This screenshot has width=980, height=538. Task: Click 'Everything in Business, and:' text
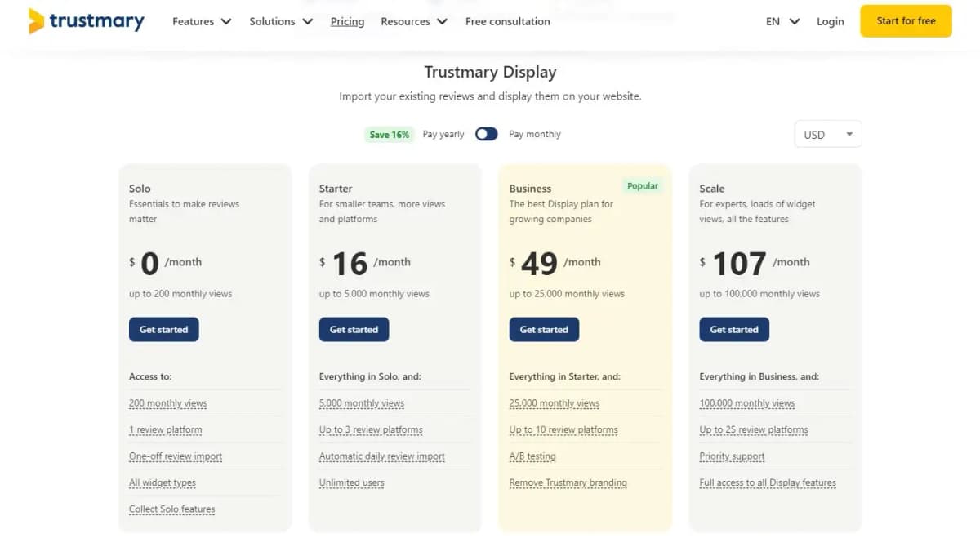tap(759, 376)
